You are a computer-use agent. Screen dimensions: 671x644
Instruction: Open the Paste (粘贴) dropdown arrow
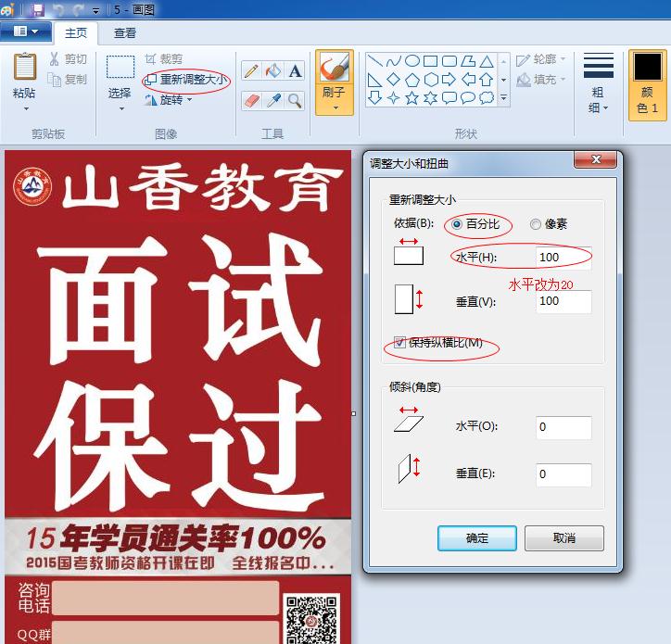(x=26, y=109)
